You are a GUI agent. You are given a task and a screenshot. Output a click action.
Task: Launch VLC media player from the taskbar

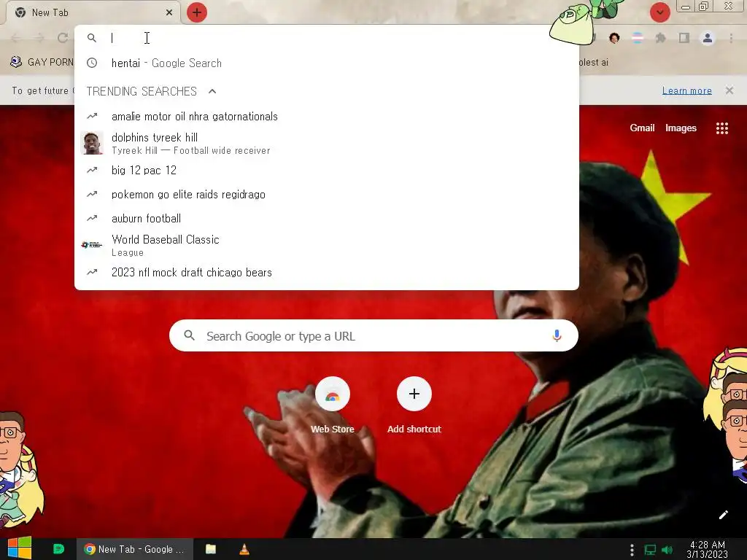(244, 549)
